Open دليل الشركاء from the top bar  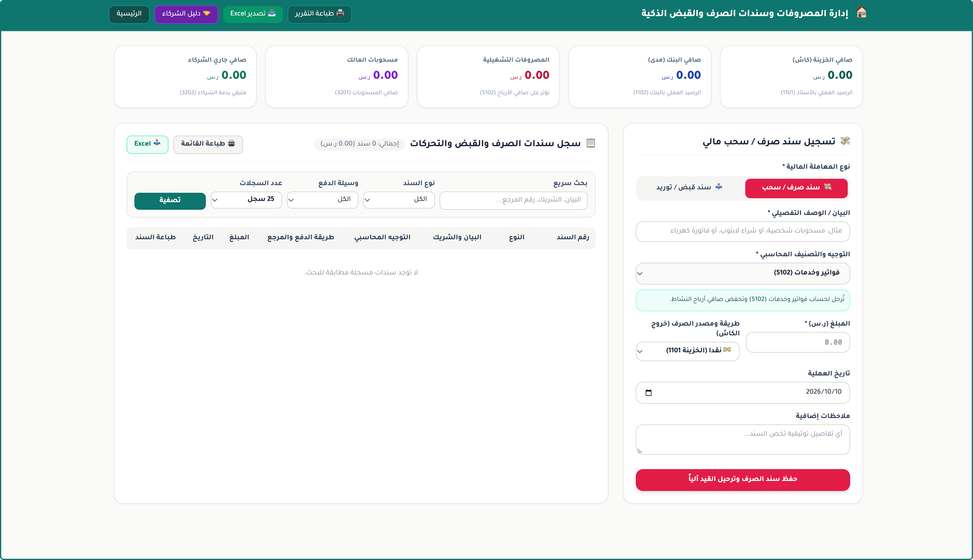pyautogui.click(x=186, y=14)
